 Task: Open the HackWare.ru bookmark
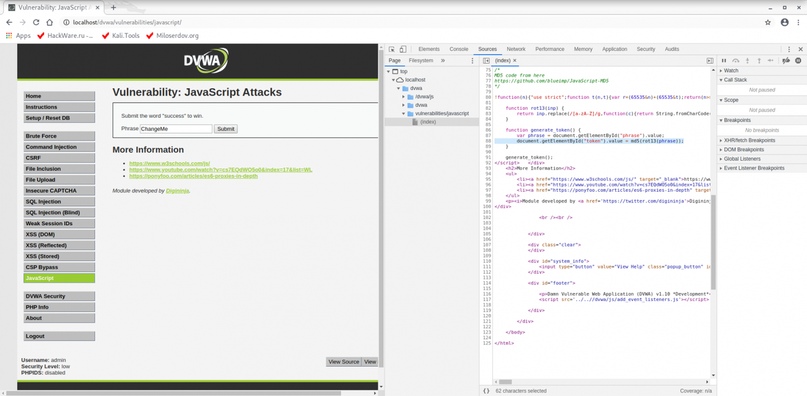tap(65, 36)
